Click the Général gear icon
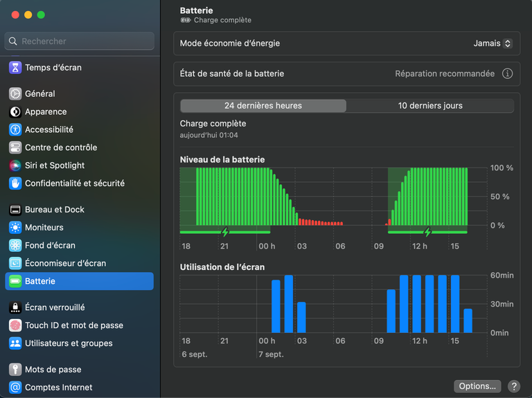 [15, 93]
